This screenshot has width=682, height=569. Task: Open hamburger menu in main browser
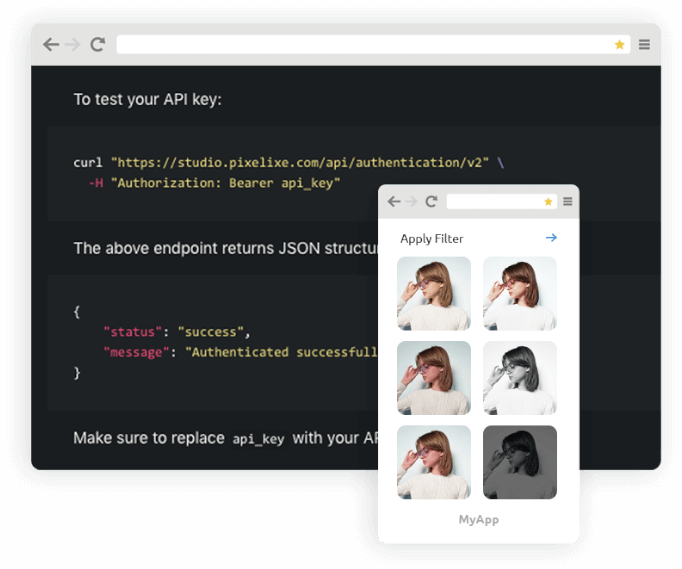(x=645, y=45)
